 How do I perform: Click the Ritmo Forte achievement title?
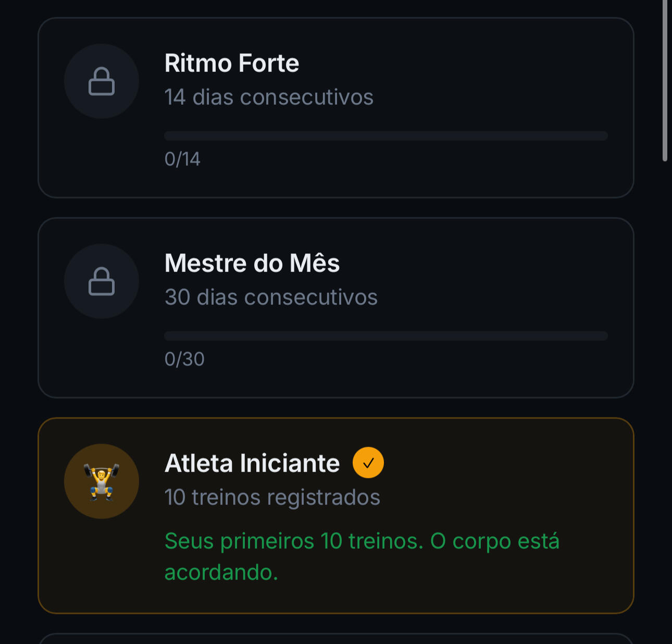click(x=232, y=64)
